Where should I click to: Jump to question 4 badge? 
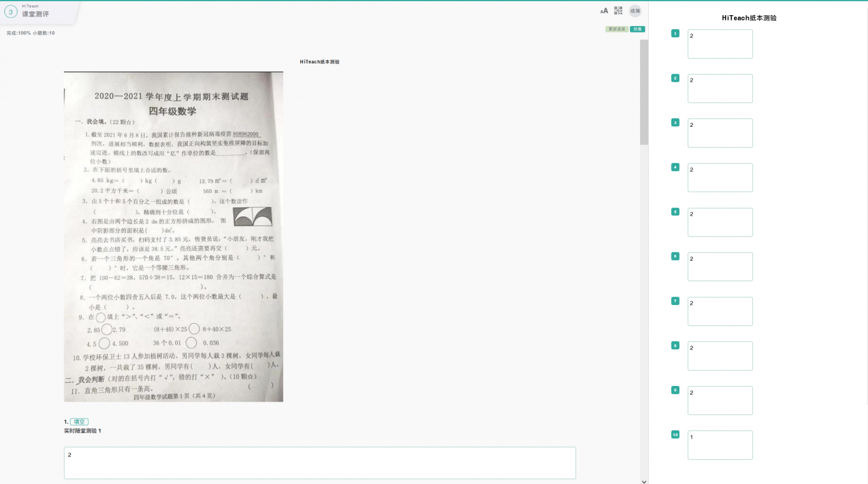click(x=675, y=167)
